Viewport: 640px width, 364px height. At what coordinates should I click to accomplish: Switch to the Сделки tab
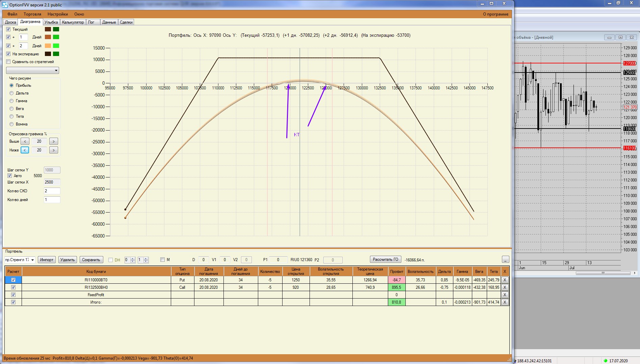126,22
